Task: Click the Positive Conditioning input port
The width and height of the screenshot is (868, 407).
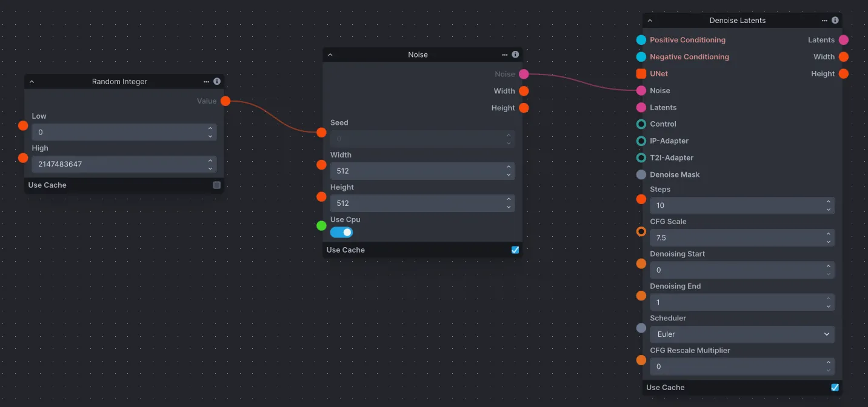Action: [641, 40]
